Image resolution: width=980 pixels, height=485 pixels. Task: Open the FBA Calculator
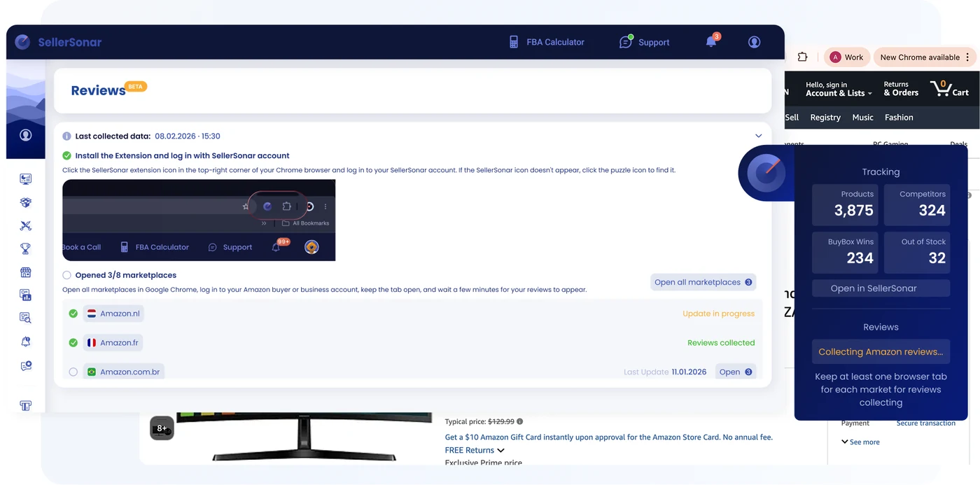click(x=547, y=42)
